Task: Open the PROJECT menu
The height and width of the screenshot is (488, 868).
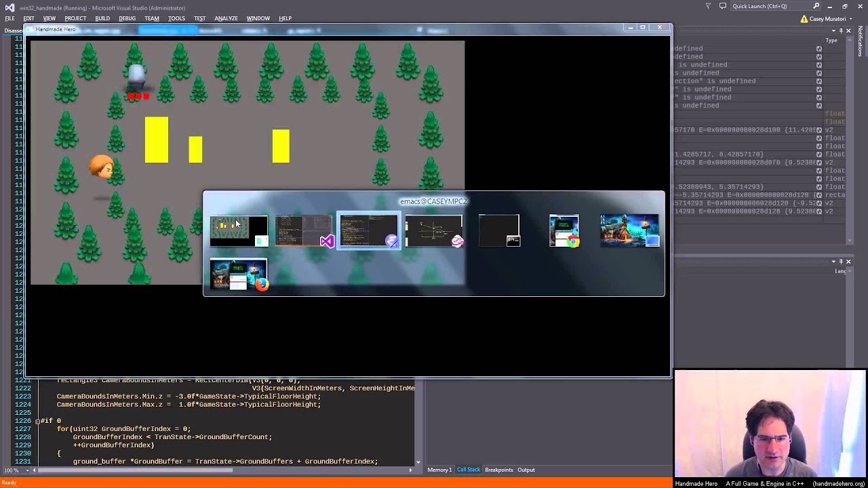Action: click(75, 18)
